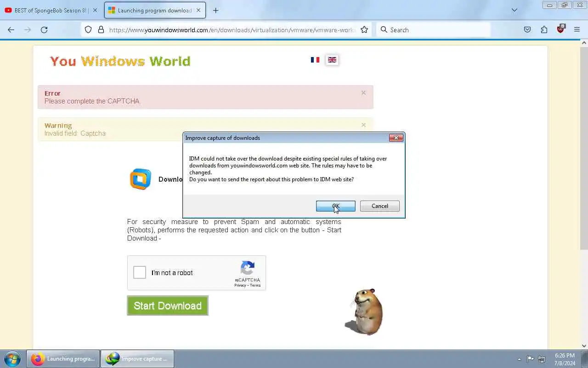Switch to Firefox taskbar button

(x=63, y=359)
